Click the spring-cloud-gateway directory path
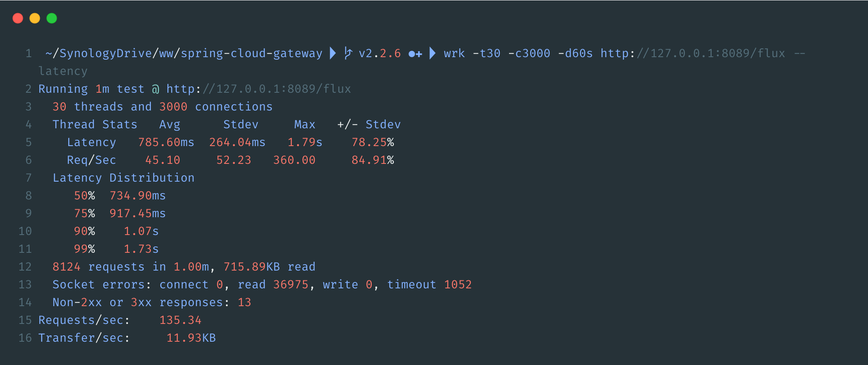 (251, 53)
